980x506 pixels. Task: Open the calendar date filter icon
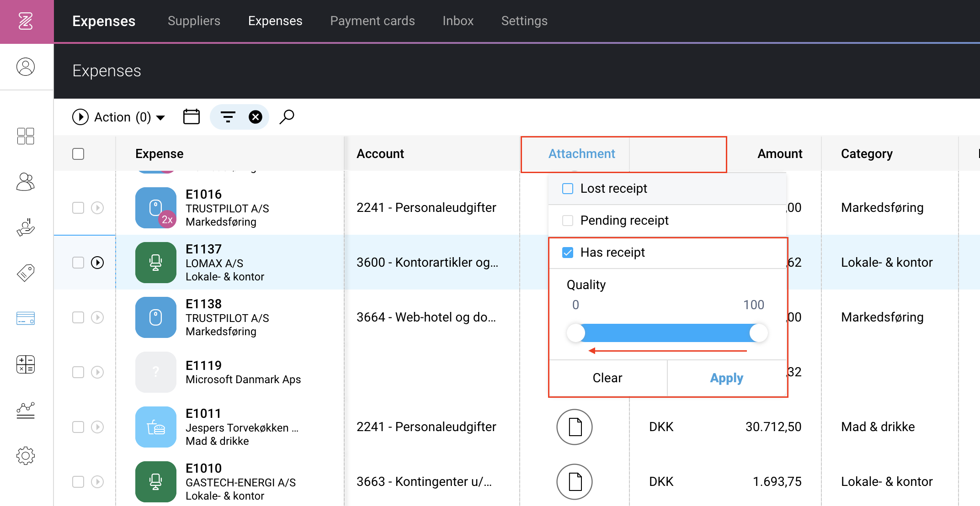click(x=192, y=117)
